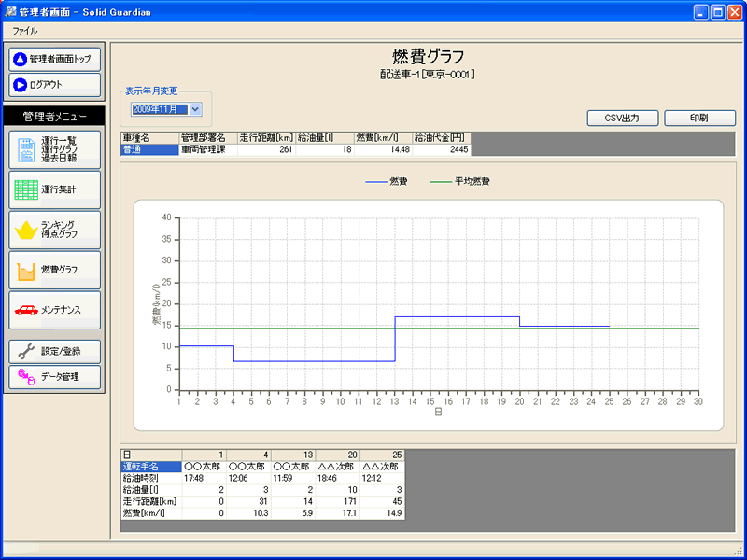Click the pink data management icon

coord(26,377)
